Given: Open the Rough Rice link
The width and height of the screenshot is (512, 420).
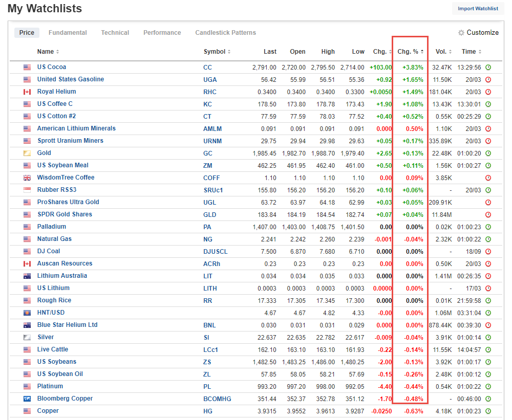Looking at the screenshot, I should [54, 300].
